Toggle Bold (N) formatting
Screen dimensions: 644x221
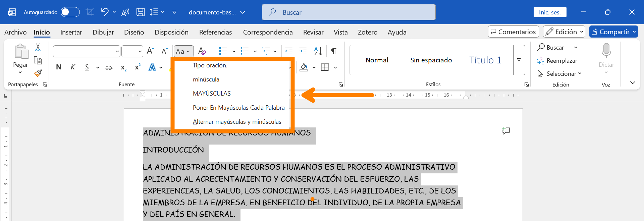click(59, 67)
